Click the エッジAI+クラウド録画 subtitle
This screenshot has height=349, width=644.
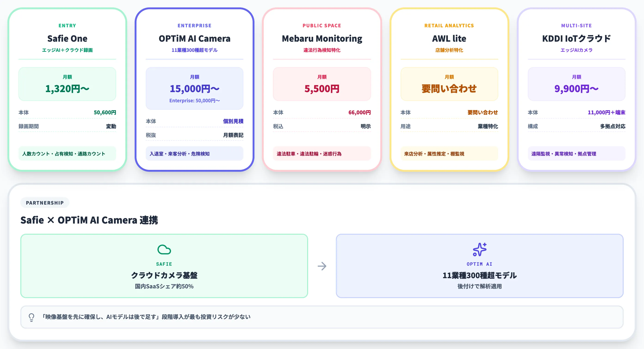67,50
